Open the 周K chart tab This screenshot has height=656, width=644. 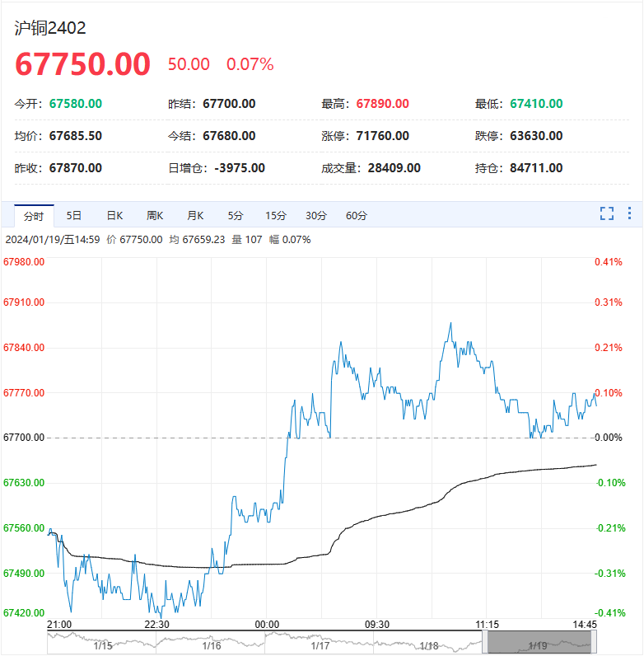coord(155,215)
